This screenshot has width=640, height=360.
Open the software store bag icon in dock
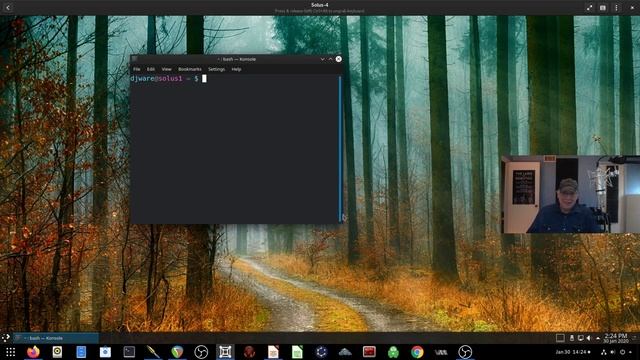105,352
